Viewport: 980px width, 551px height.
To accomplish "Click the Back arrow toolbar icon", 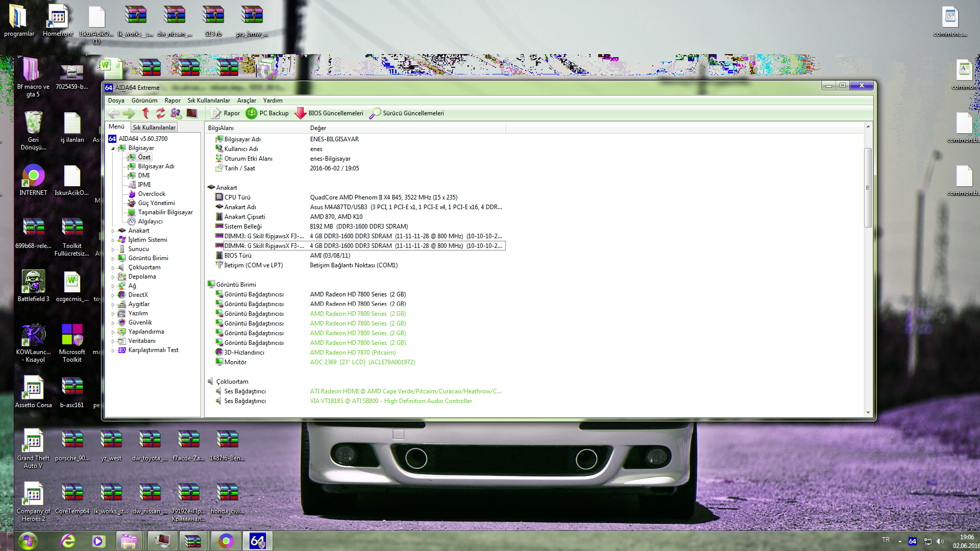I will [114, 113].
